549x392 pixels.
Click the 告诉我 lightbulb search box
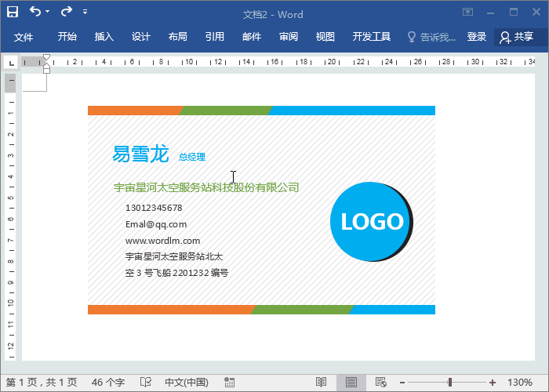click(x=431, y=37)
